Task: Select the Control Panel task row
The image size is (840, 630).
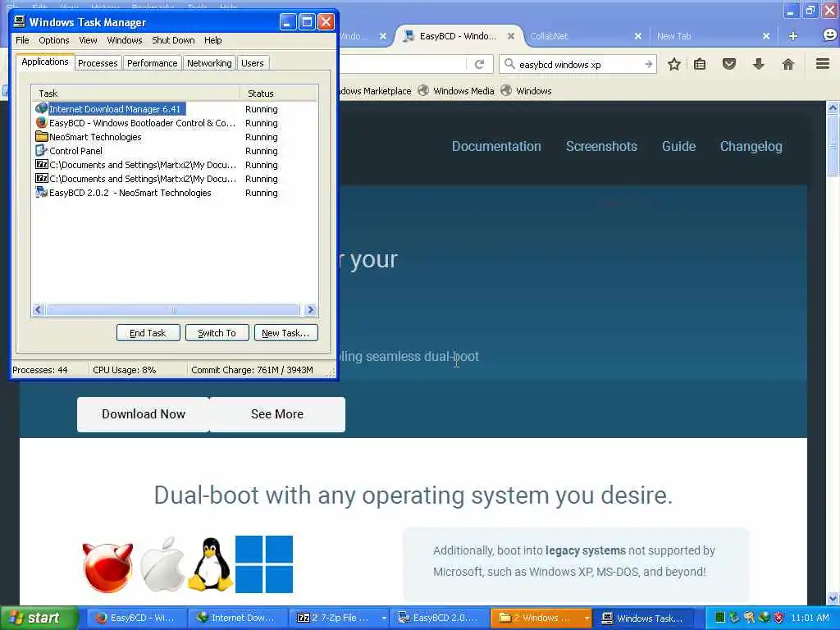Action: (x=174, y=151)
